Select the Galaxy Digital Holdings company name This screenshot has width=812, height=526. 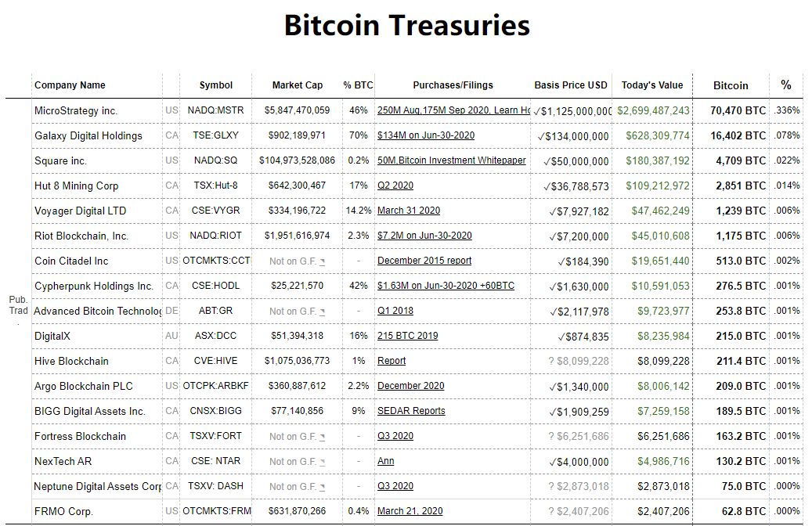(x=88, y=135)
